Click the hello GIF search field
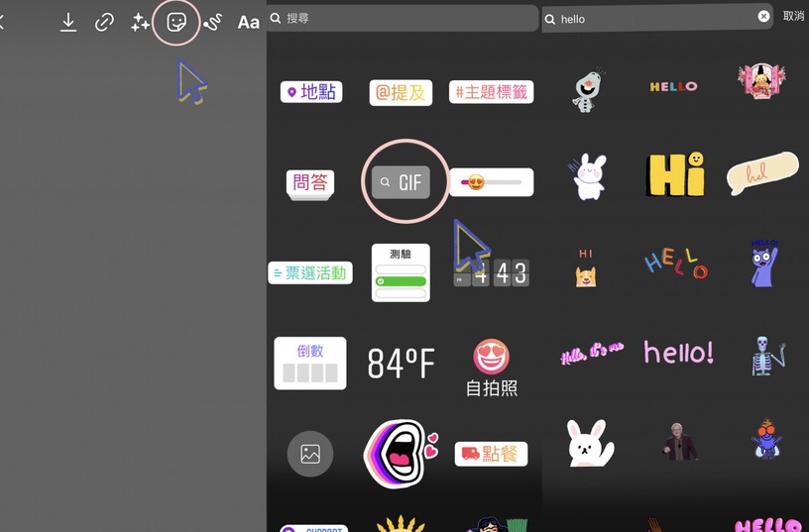809x532 pixels. [657, 19]
